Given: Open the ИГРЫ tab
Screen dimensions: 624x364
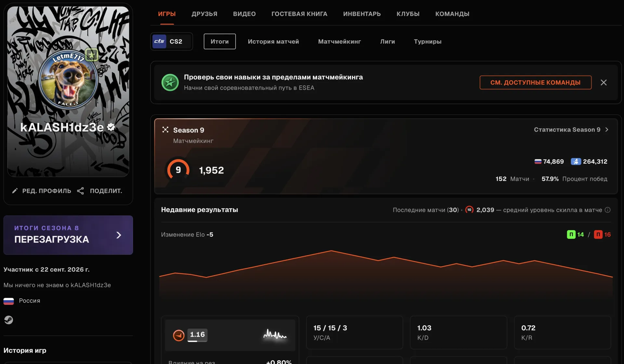Looking at the screenshot, I should (167, 14).
